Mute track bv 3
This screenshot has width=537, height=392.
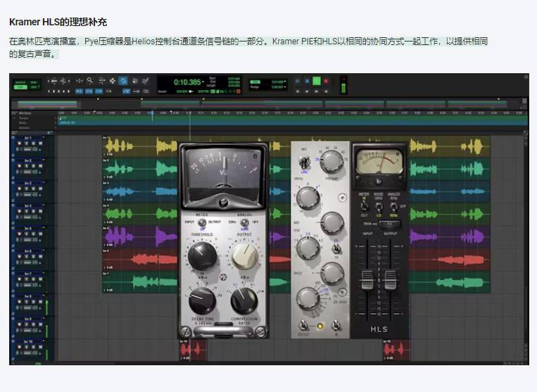(40, 189)
